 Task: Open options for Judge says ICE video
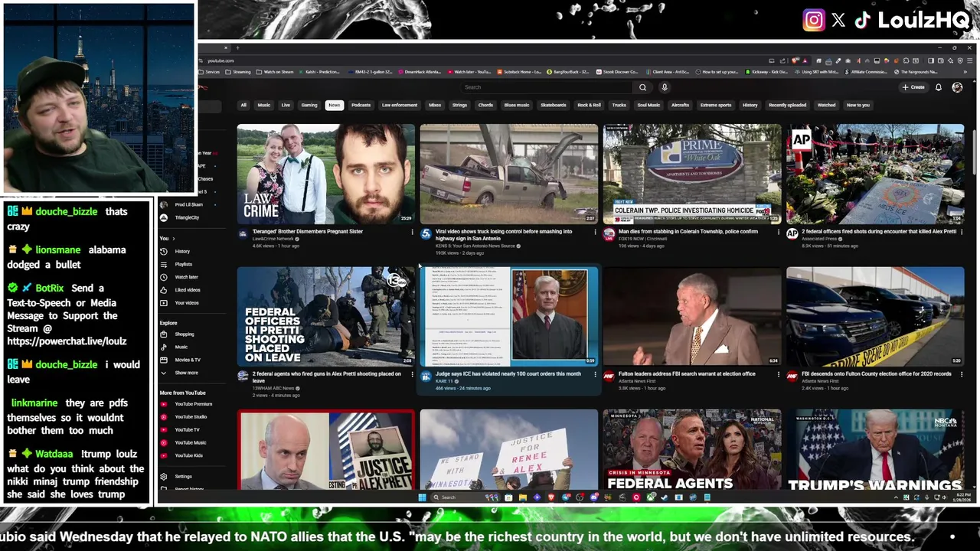tap(595, 375)
